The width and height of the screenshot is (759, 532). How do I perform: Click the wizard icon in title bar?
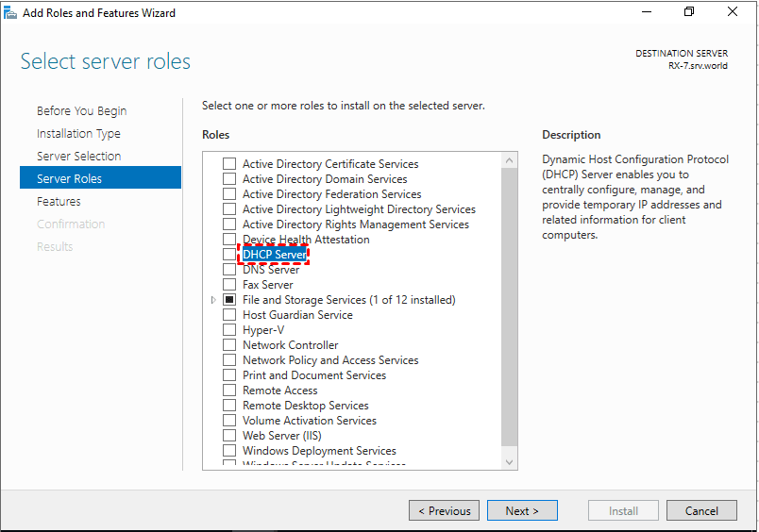[12, 13]
